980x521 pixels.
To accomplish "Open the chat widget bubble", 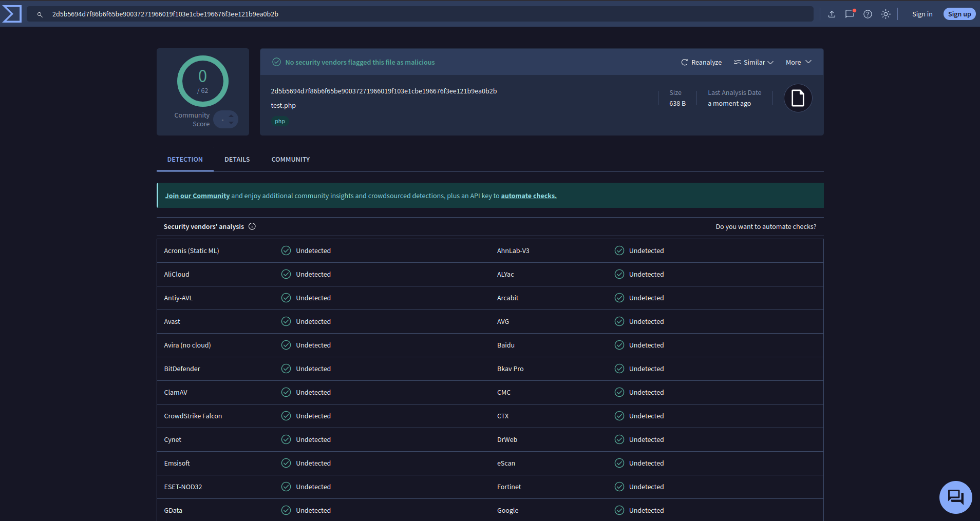I will (x=955, y=497).
